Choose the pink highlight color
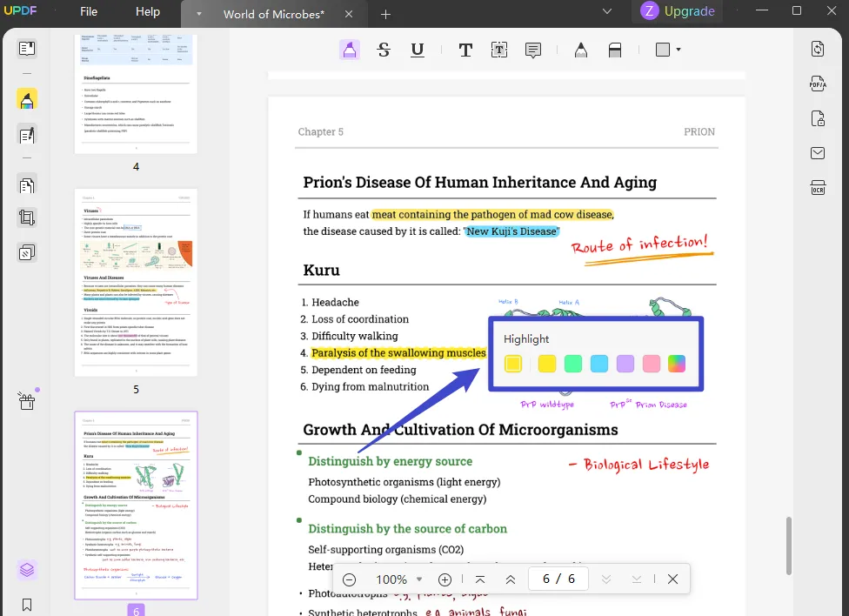 point(651,364)
